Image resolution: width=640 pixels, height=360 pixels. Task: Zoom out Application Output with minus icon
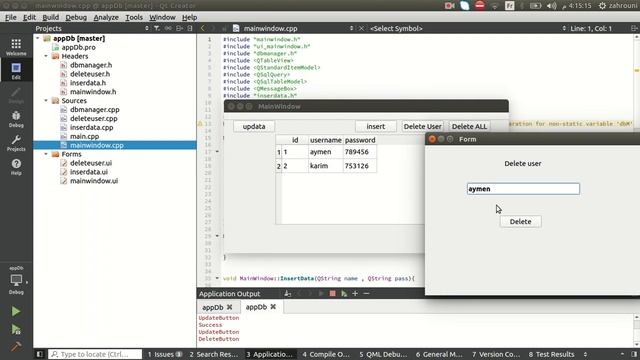pos(366,293)
